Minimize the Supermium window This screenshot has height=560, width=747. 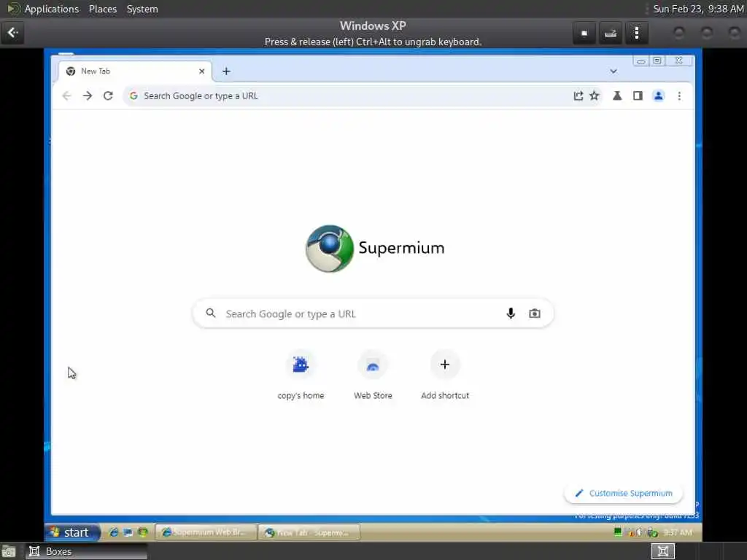(x=640, y=61)
